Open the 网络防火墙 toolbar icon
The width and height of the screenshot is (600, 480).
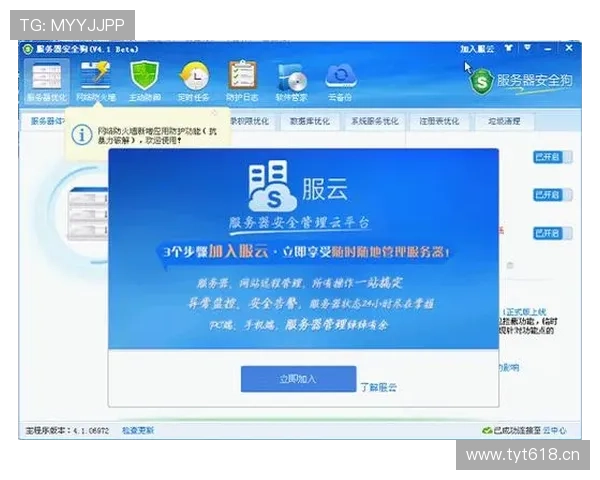click(x=96, y=81)
